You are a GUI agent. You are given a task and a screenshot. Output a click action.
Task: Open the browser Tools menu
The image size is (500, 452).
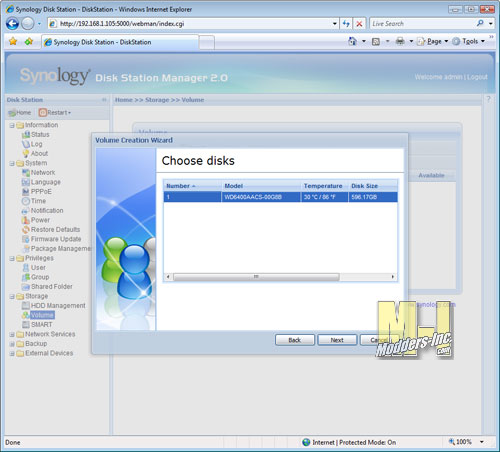pyautogui.click(x=469, y=41)
